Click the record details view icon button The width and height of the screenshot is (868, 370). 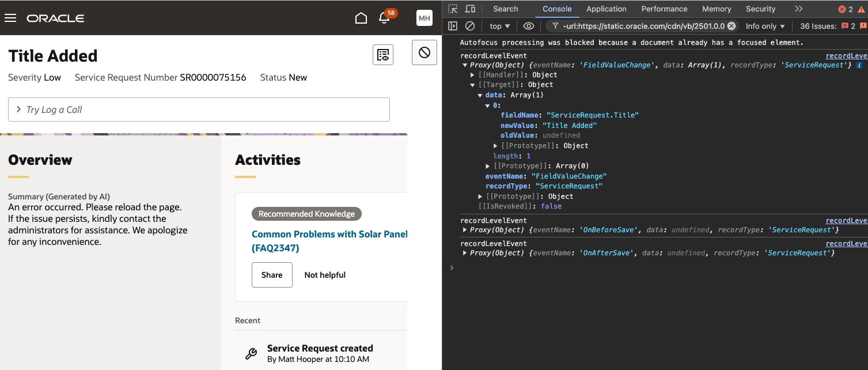(x=383, y=55)
